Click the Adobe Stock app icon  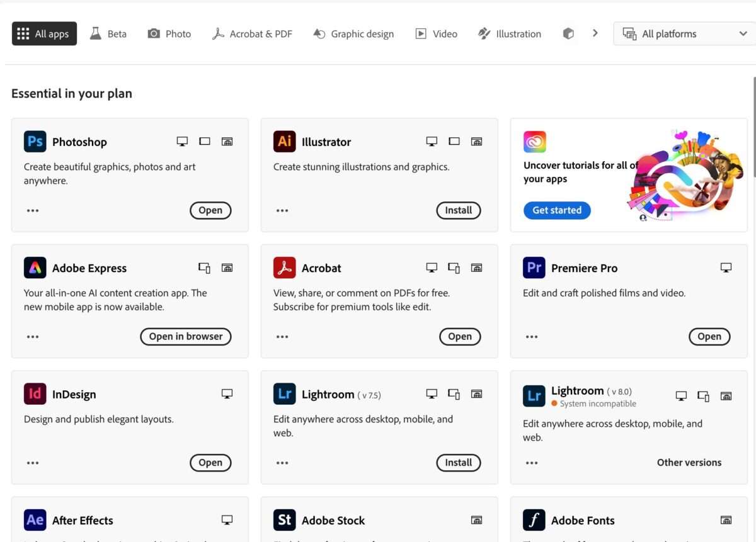(x=285, y=520)
